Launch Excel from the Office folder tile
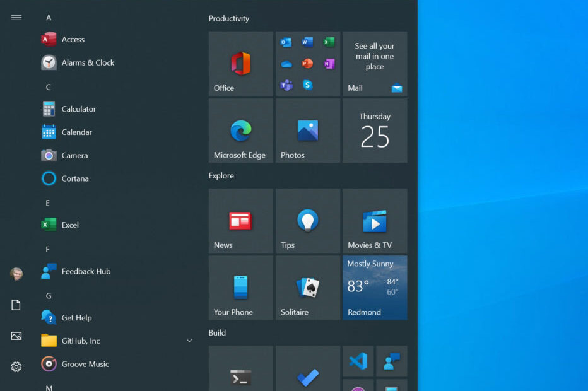 (328, 42)
